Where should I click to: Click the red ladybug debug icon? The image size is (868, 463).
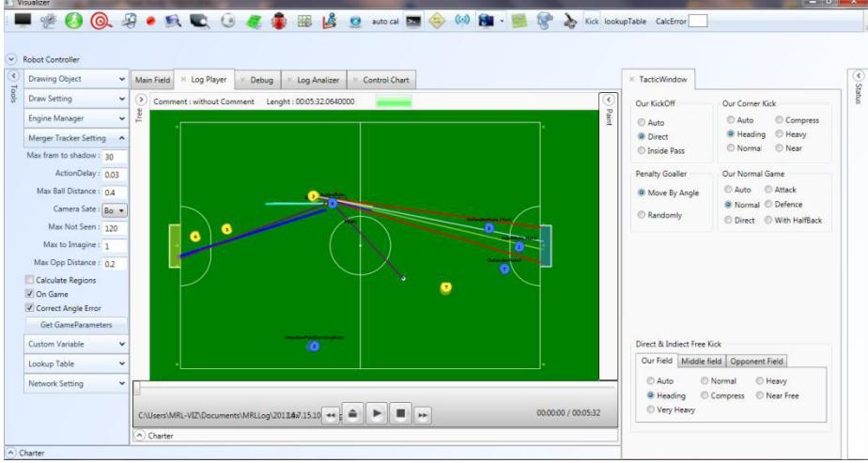pos(279,21)
